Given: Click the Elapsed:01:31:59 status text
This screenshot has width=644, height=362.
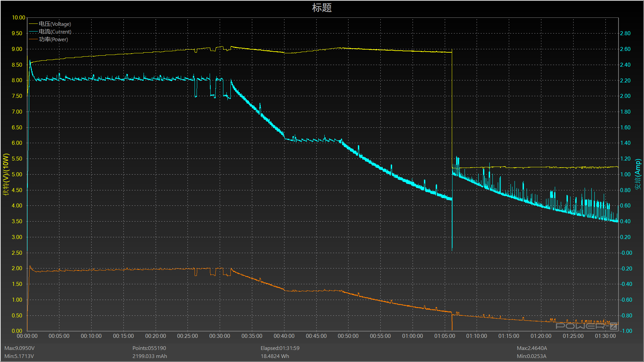Looking at the screenshot, I should point(280,348).
